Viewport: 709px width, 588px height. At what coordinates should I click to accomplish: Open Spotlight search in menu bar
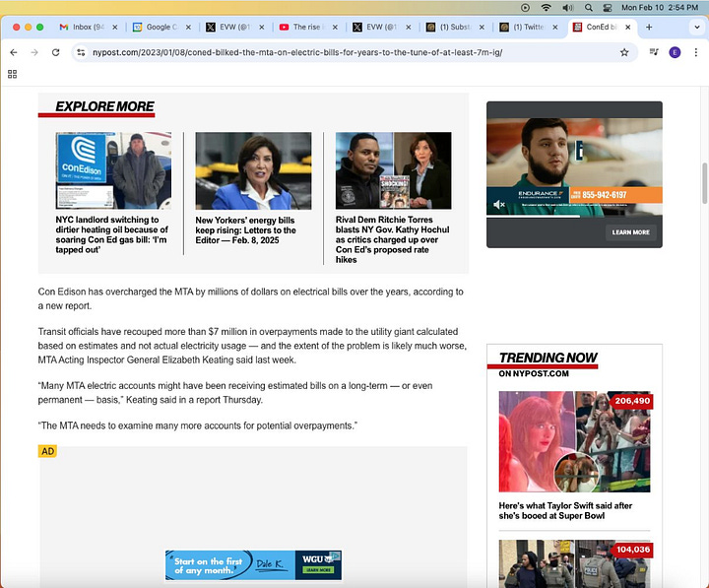click(588, 7)
